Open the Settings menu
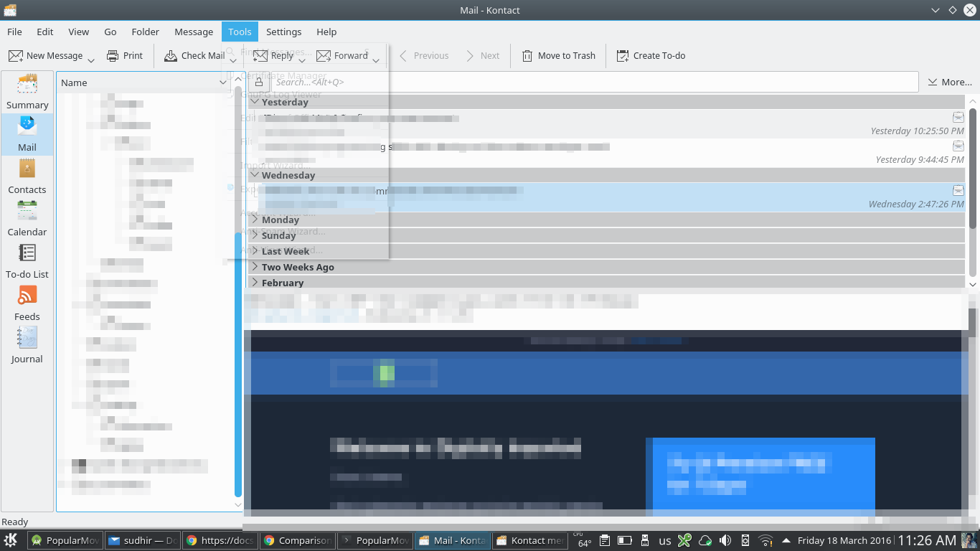Viewport: 980px width, 551px height. click(x=283, y=32)
